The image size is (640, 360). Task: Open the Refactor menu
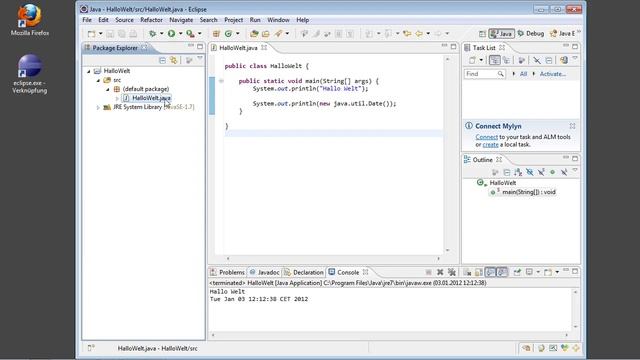[151, 20]
